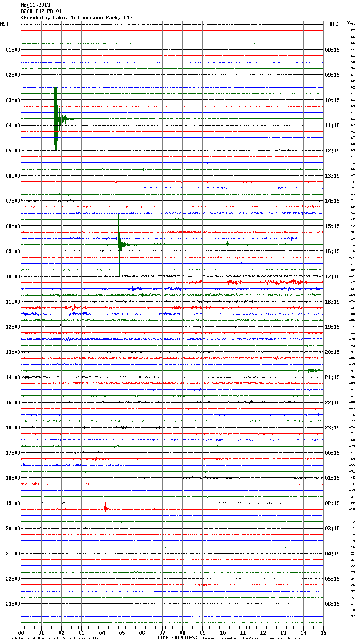The image size is (357, 644).
Task: Click the location text "(Borehole, Lake, Yellowstone Park, WY)"
Action: click(x=76, y=18)
